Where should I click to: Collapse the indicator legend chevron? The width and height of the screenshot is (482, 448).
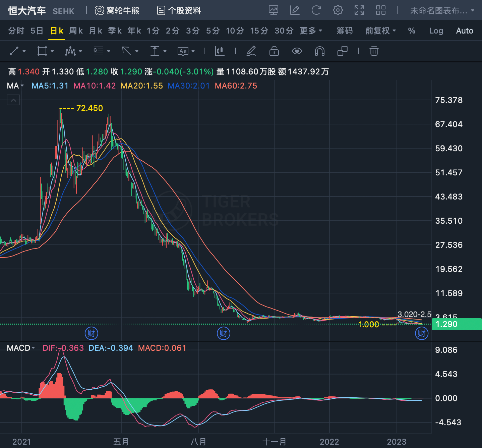click(x=13, y=100)
